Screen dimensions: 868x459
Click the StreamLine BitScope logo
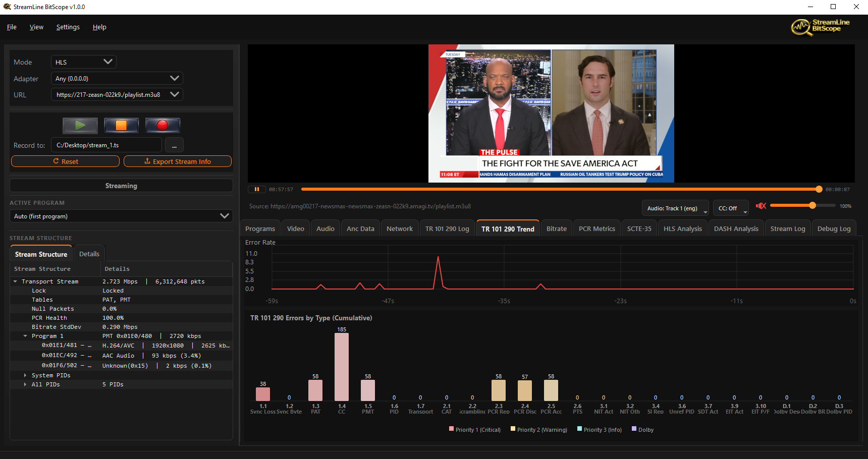(x=820, y=27)
